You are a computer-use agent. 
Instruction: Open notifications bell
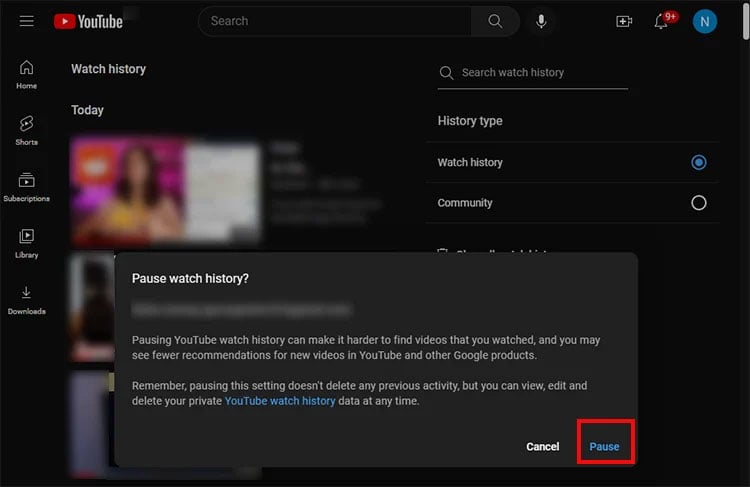click(x=662, y=22)
